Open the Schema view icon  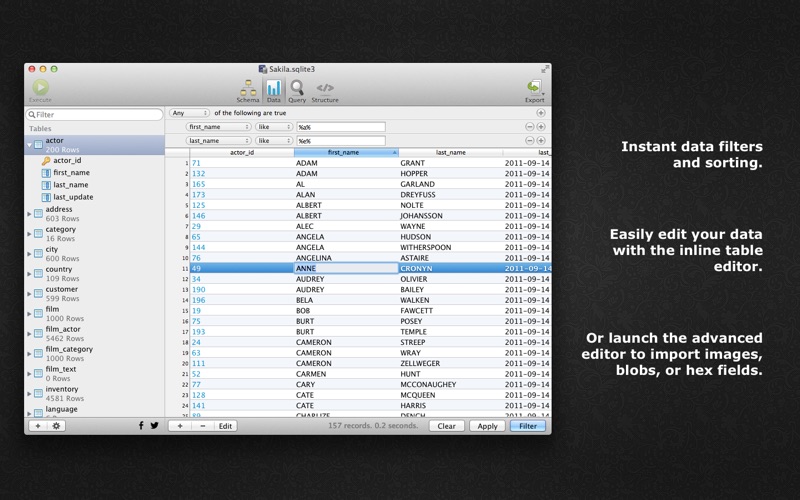(248, 88)
